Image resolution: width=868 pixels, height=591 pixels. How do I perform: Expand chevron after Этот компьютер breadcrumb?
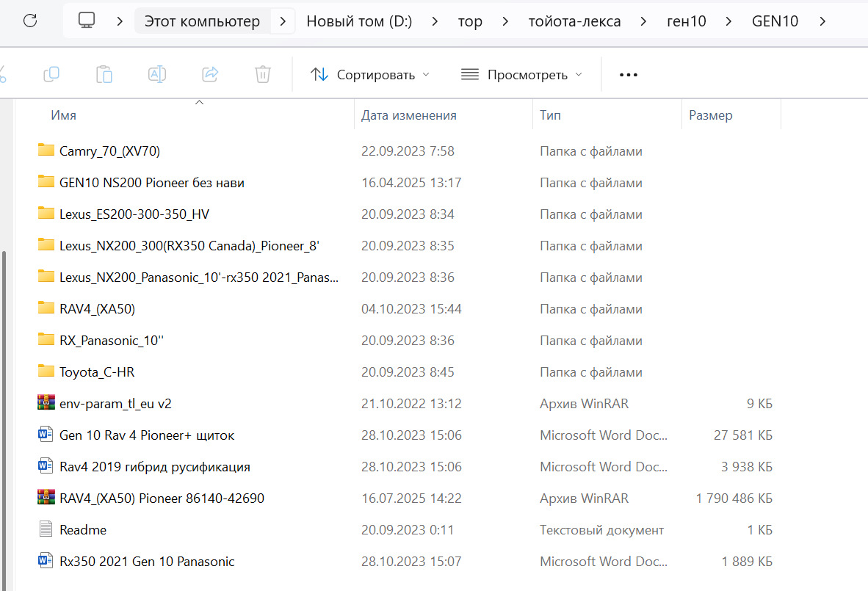(283, 21)
